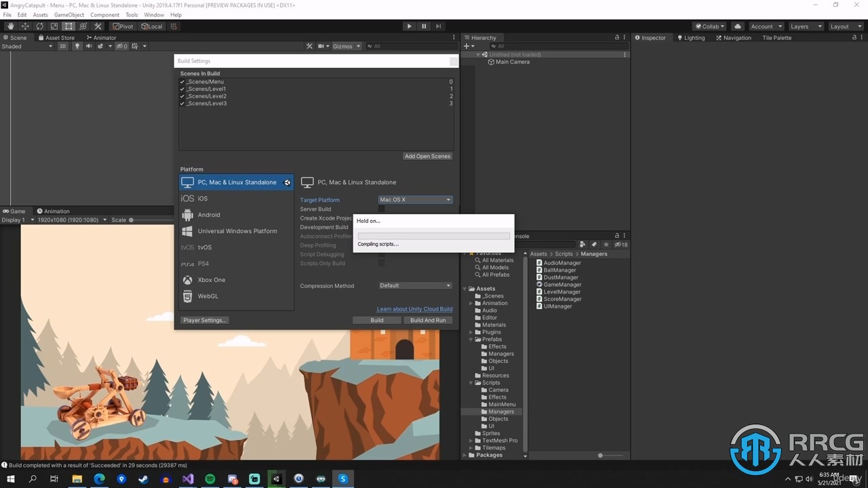Open the GameObject menu
868x488 pixels.
[x=69, y=14]
